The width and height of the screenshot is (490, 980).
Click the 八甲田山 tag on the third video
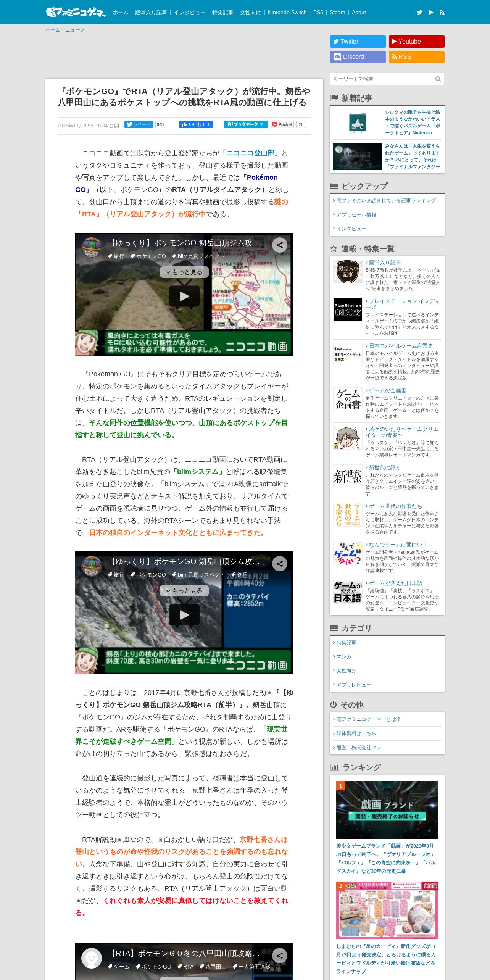[213, 967]
